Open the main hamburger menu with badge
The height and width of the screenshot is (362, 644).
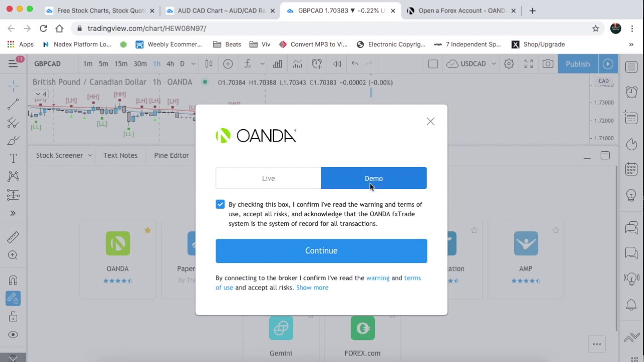pyautogui.click(x=13, y=63)
